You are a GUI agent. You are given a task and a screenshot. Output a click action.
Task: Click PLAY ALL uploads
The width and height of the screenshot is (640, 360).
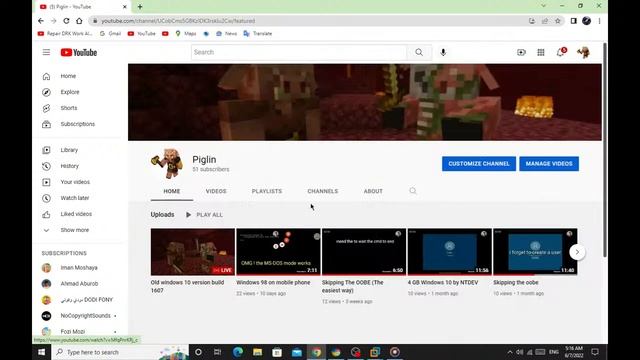(204, 215)
